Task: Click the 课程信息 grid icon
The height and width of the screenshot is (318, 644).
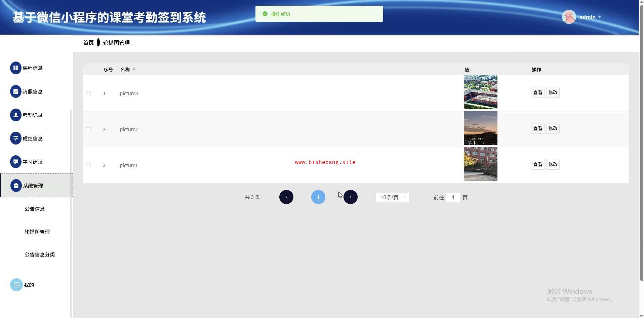Action: (x=16, y=68)
